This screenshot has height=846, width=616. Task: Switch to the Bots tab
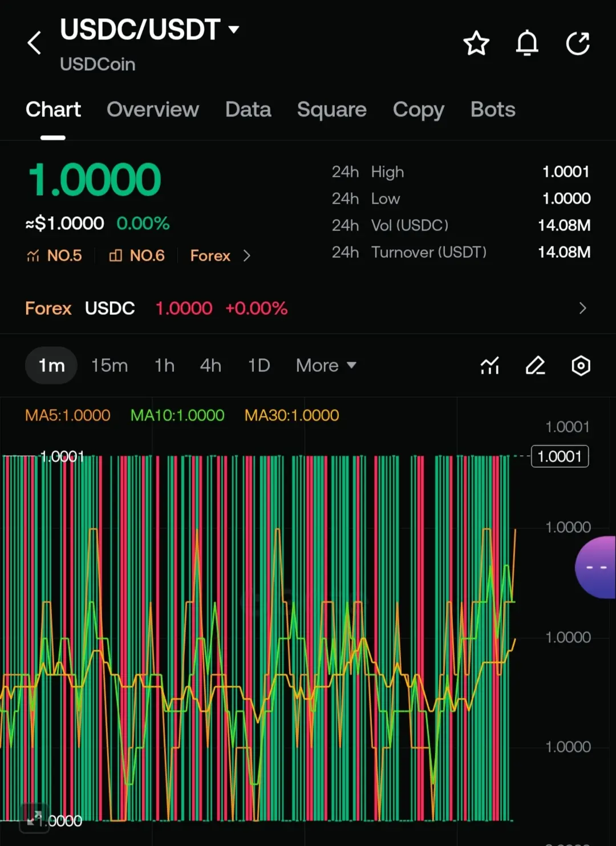click(493, 110)
